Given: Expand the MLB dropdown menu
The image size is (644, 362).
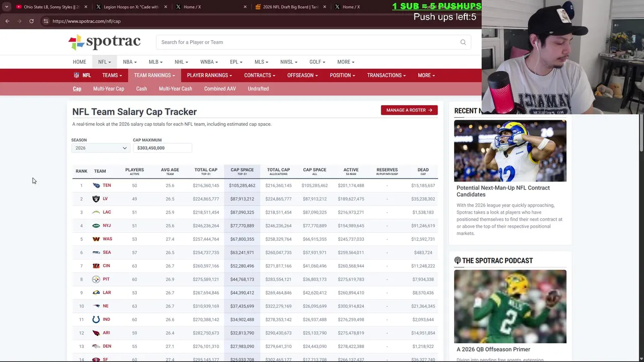Looking at the screenshot, I should pyautogui.click(x=155, y=62).
